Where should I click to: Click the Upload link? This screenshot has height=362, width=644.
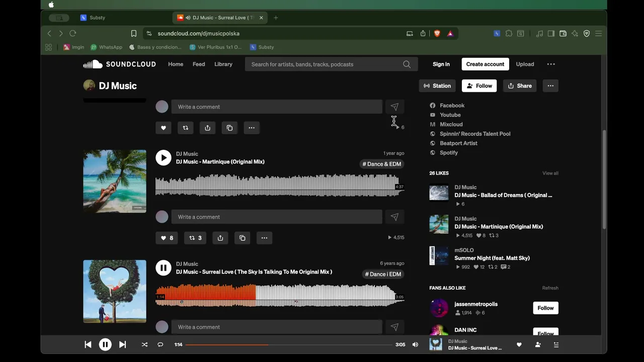click(525, 64)
